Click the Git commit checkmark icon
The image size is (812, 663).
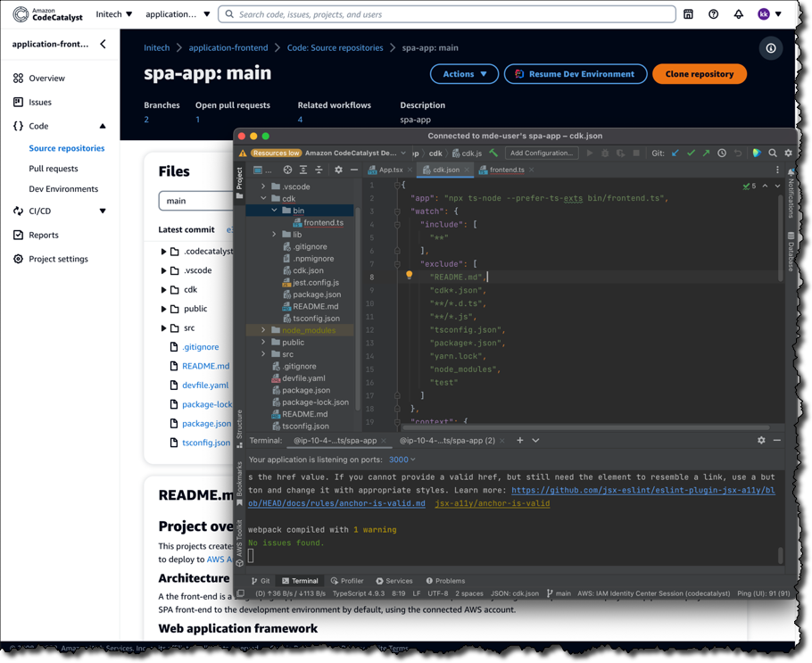[x=691, y=153]
